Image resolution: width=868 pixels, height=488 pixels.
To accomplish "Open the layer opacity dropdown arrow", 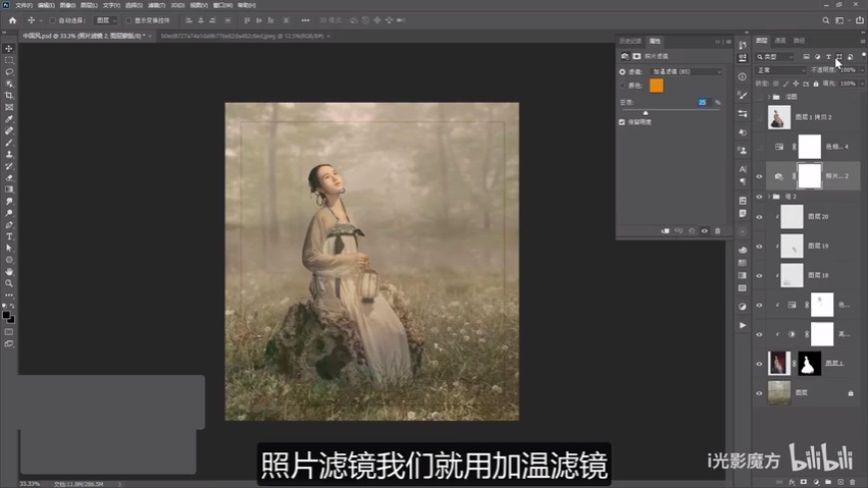I will pyautogui.click(x=861, y=70).
